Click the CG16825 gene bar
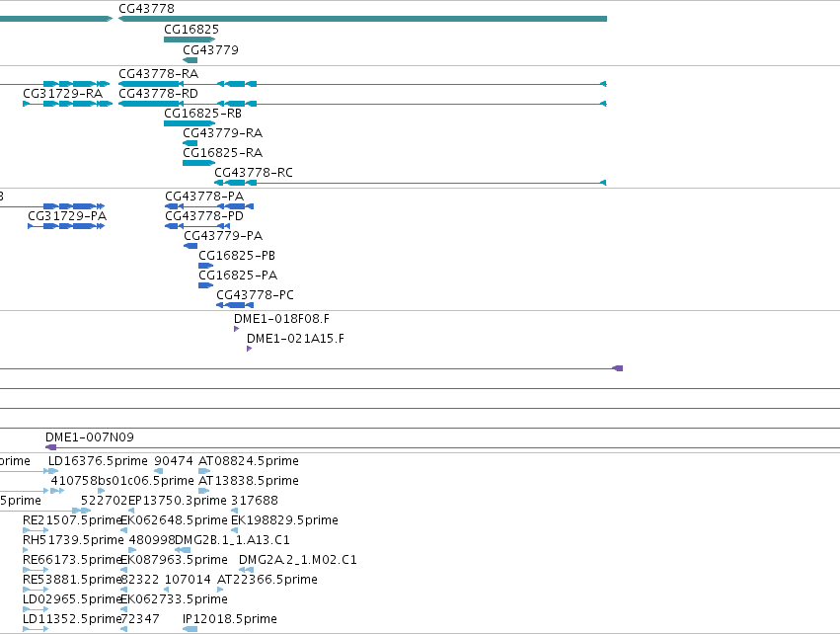Image resolution: width=840 pixels, height=634 pixels. click(x=190, y=40)
